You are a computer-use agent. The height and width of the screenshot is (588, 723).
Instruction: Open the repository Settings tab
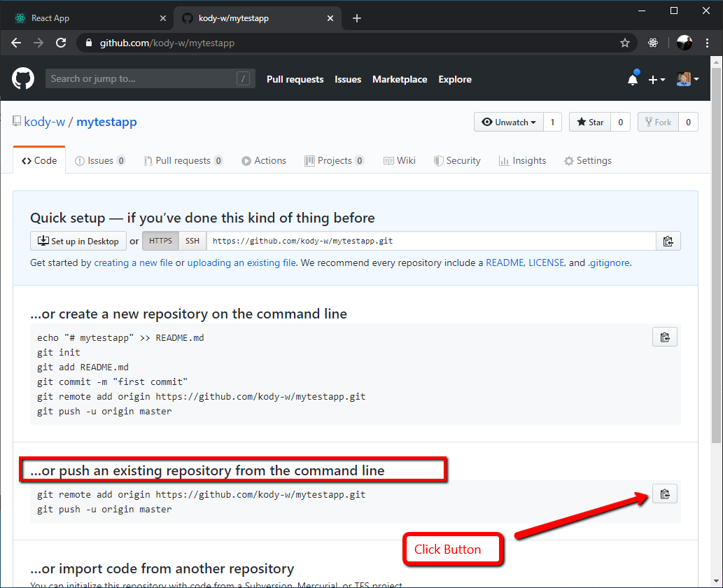[x=588, y=160]
